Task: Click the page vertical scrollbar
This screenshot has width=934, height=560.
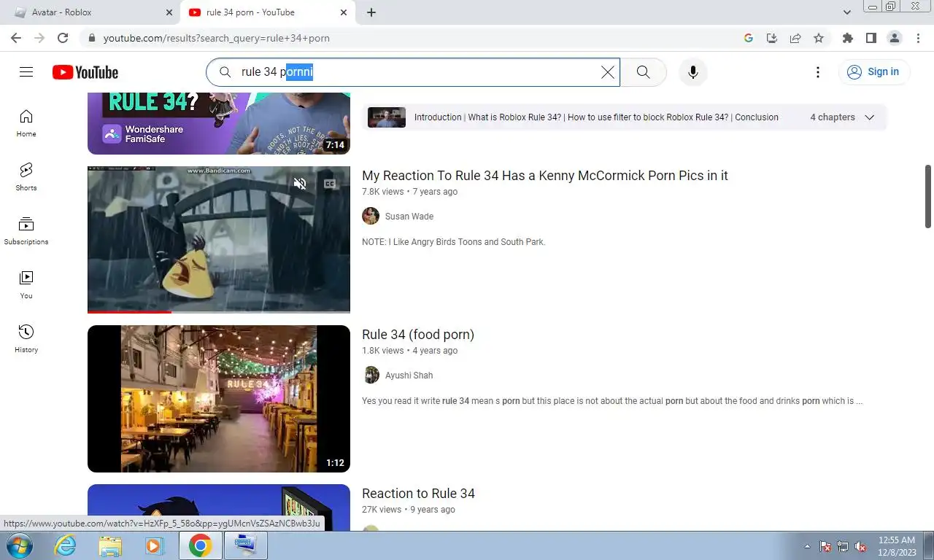Action: pos(928,197)
